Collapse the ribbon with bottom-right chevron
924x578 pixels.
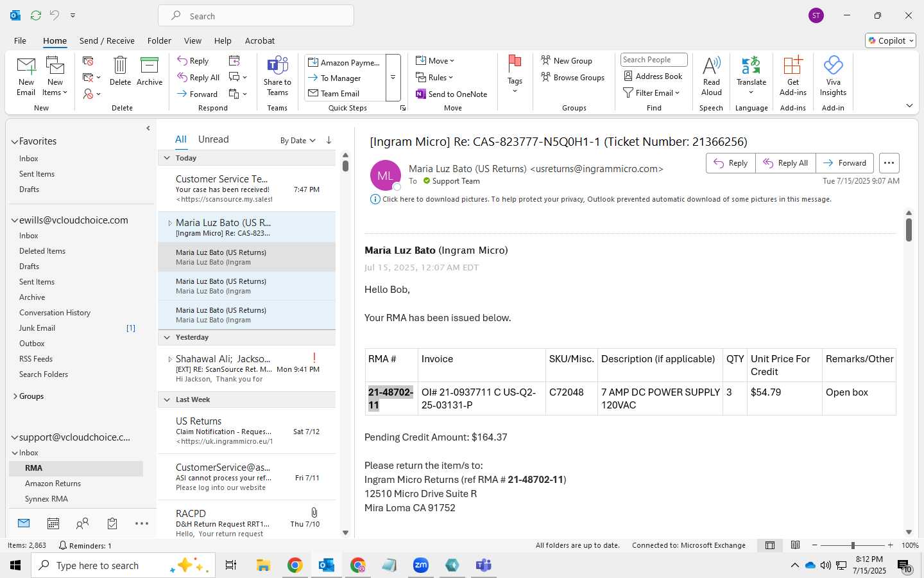(x=909, y=105)
